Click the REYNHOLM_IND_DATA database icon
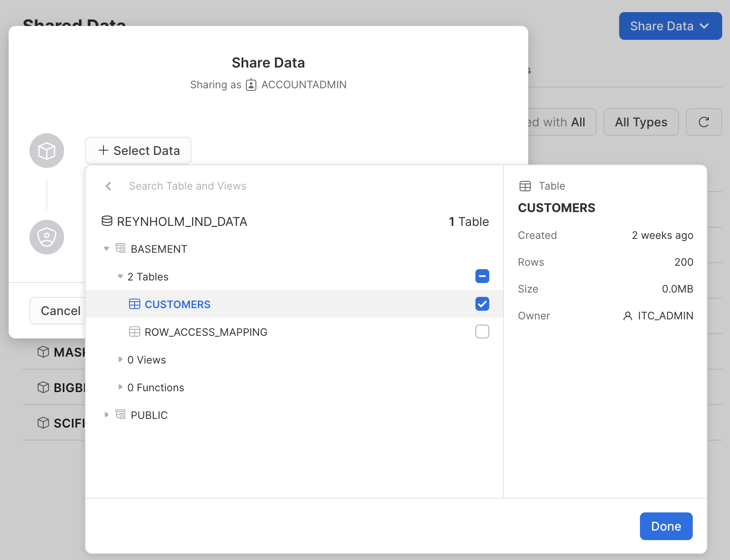This screenshot has height=560, width=730. point(107,221)
